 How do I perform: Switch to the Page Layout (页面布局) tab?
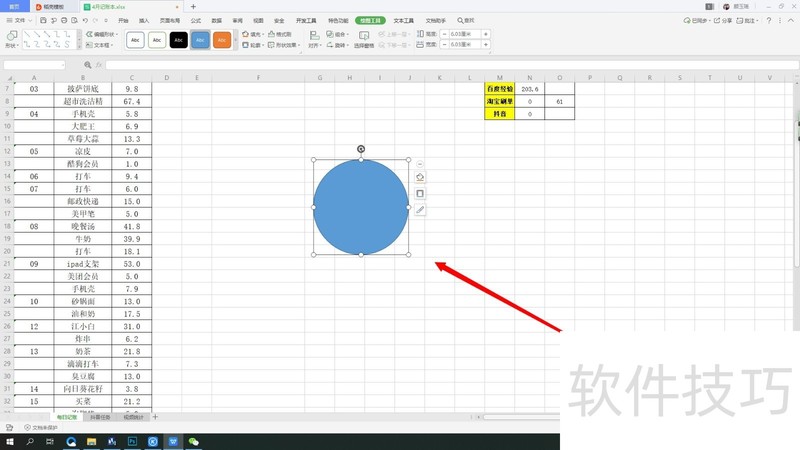click(x=170, y=20)
